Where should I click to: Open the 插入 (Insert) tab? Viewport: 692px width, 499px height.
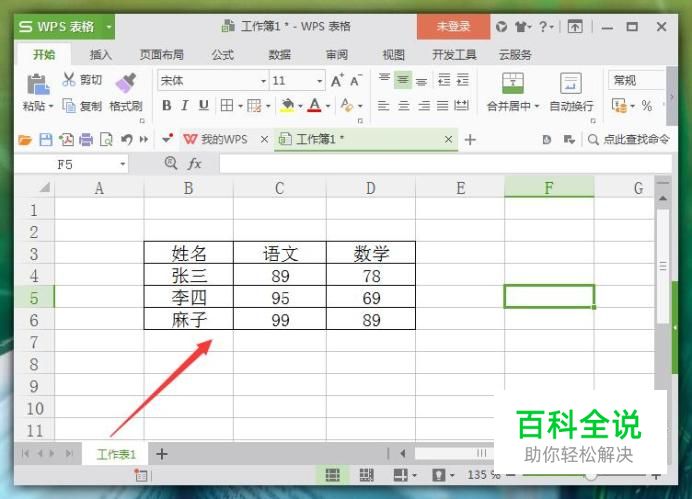tap(101, 55)
